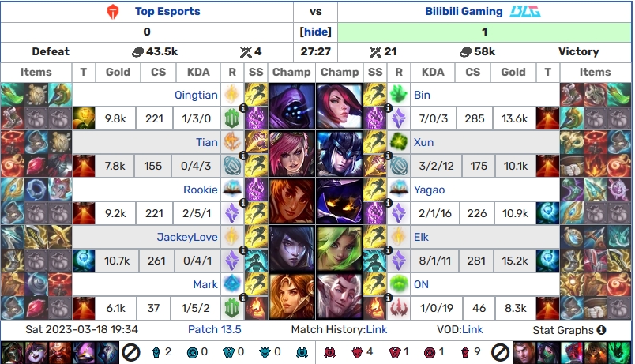Screen dimensions: 635x364
Task: Open Rookie's player page link
Action: coord(201,190)
